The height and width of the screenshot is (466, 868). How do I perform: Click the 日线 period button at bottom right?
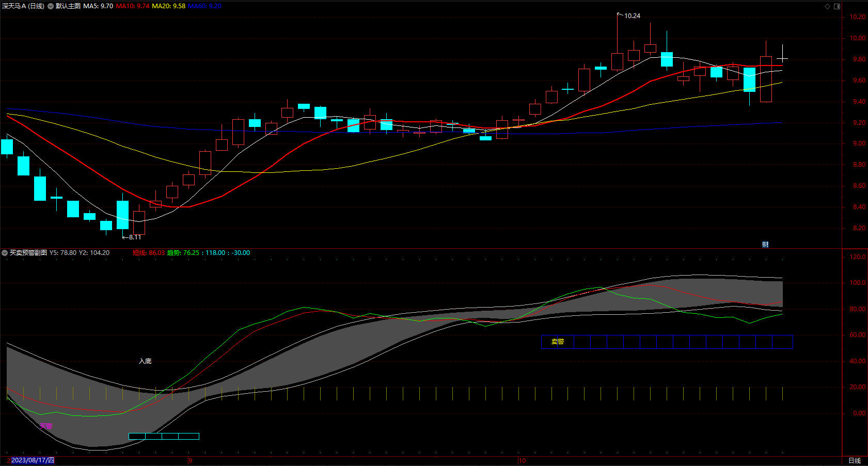855,461
